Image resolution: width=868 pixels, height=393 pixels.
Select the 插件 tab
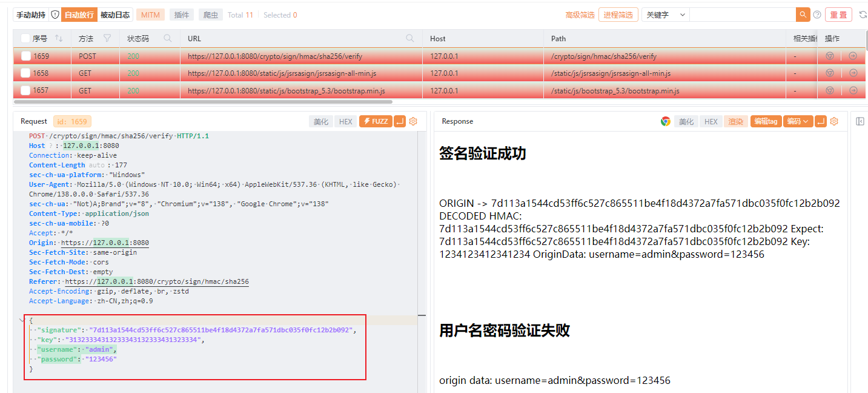point(182,15)
